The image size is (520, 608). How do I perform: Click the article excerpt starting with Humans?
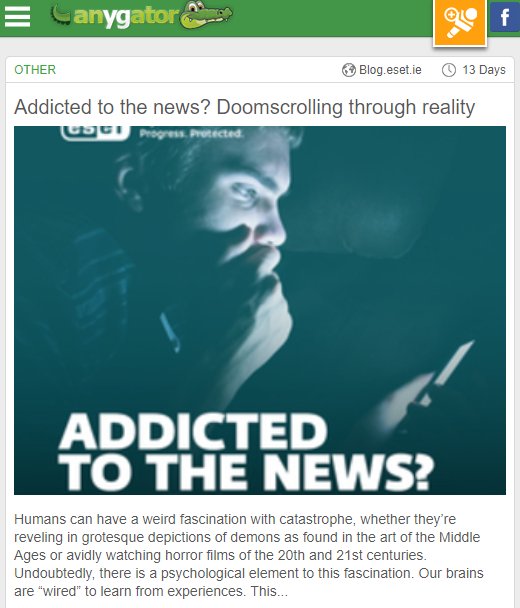coord(249,555)
